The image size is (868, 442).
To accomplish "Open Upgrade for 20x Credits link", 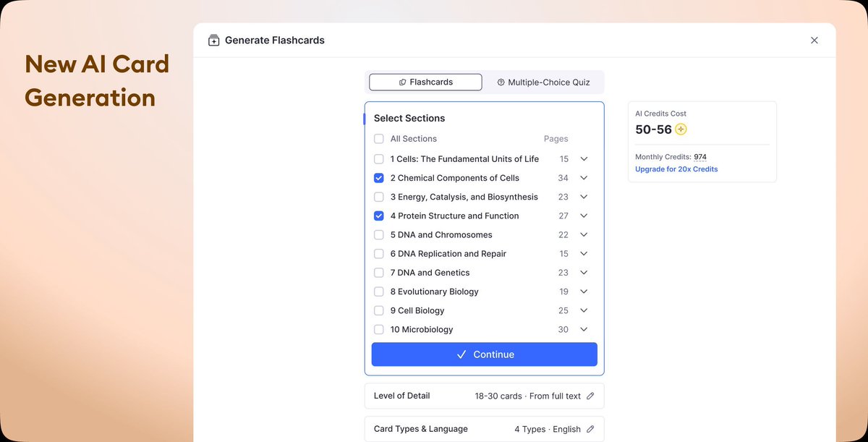I will point(676,169).
